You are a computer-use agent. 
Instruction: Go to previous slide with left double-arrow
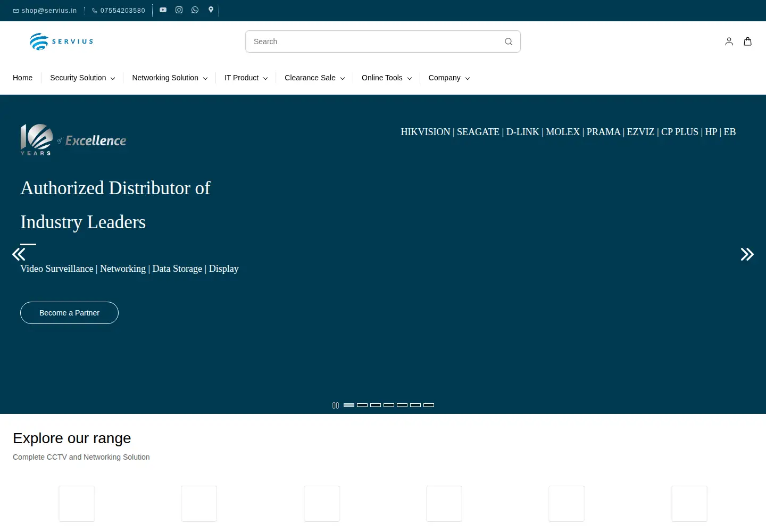[19, 254]
